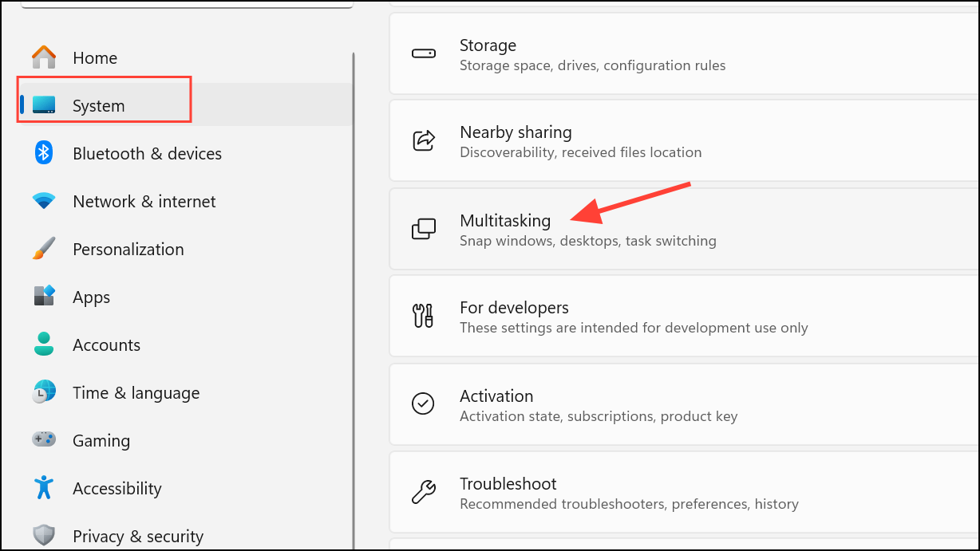Image resolution: width=980 pixels, height=551 pixels.
Task: Select the Gaming controller icon
Action: (43, 440)
